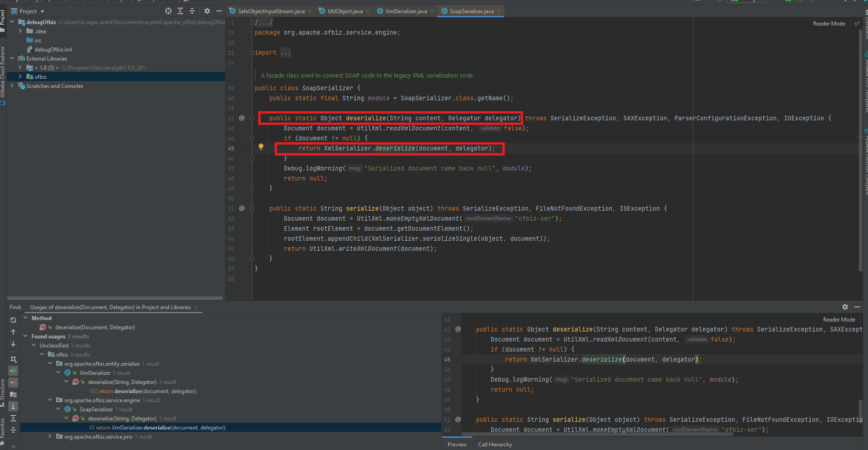
Task: Open Find panel settings gear
Action: point(845,307)
